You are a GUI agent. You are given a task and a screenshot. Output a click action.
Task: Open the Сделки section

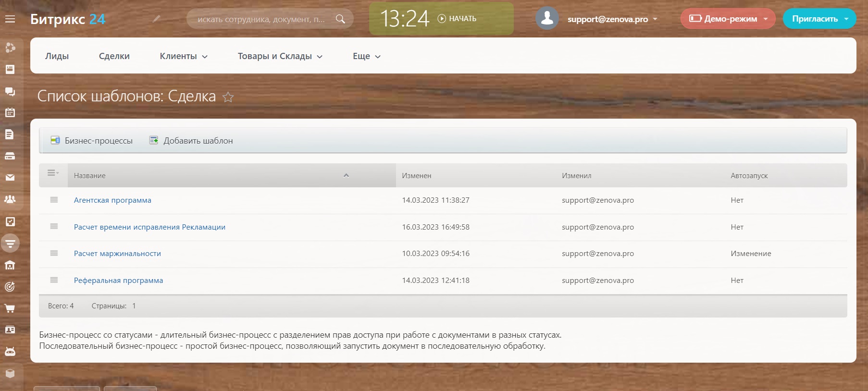point(114,56)
